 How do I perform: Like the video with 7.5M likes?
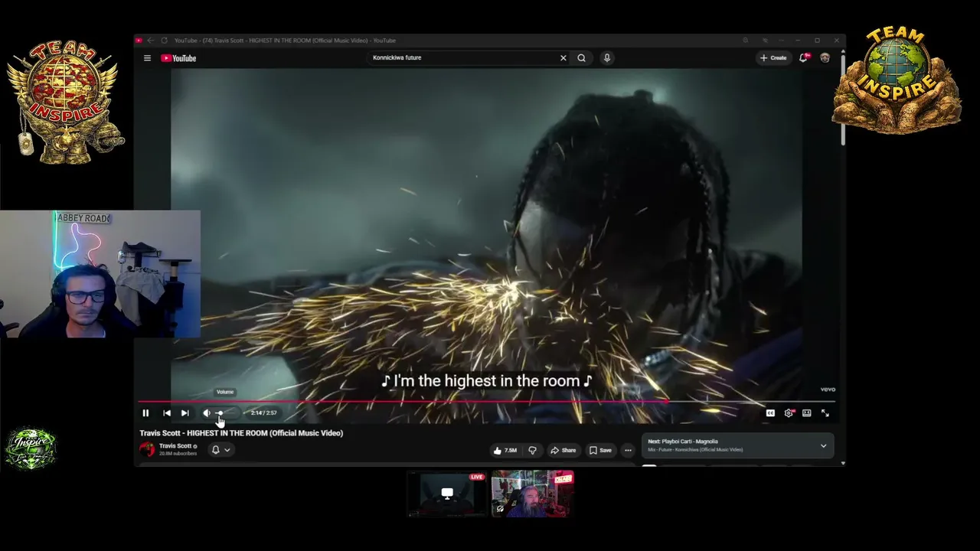pyautogui.click(x=505, y=450)
